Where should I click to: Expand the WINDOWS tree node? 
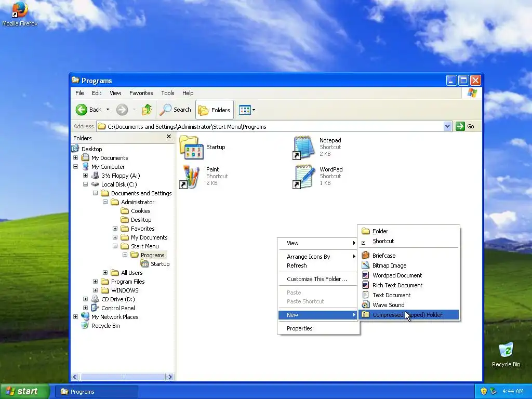tap(96, 290)
